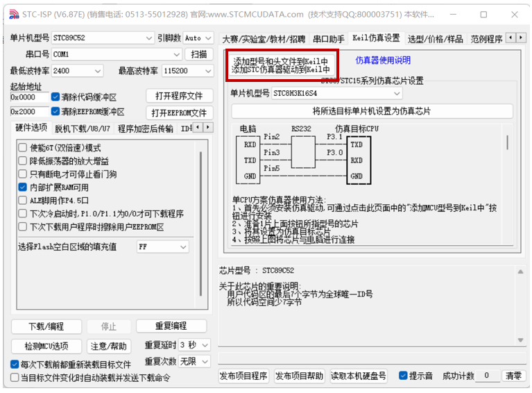Switch to 大赛/实验室/教材/招聘 tab

coord(264,39)
